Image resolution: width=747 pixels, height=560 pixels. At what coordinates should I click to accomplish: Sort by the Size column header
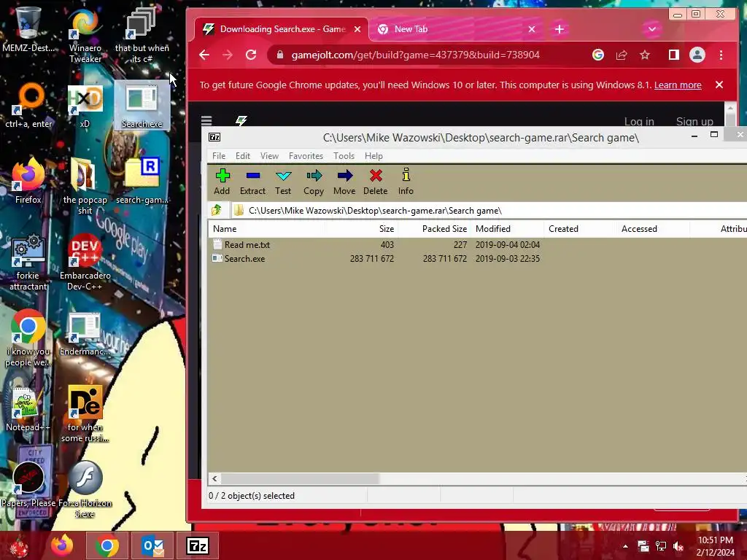click(x=361, y=228)
